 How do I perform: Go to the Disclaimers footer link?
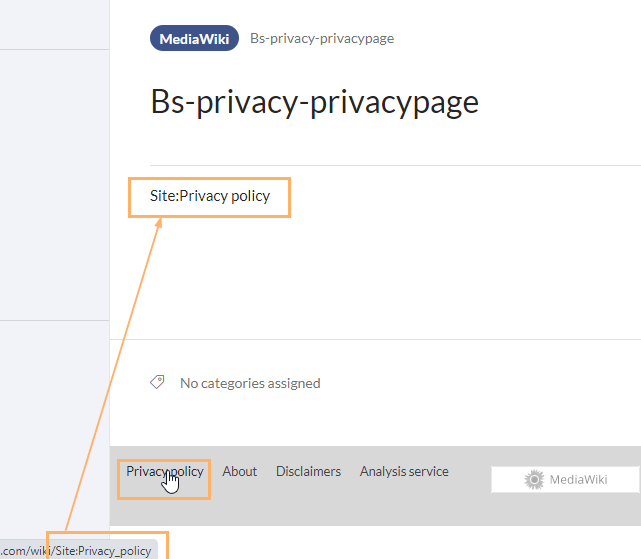pos(308,471)
